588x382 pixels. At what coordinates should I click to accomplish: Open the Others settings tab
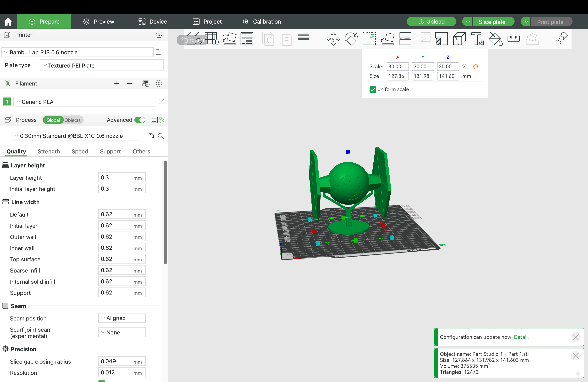141,151
